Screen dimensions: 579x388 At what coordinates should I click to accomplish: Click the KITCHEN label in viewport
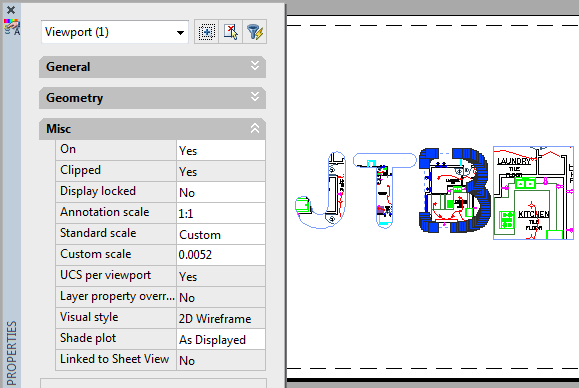click(534, 214)
